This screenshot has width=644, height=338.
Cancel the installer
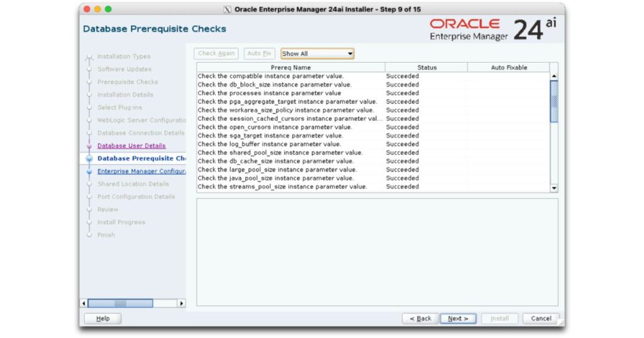coord(541,319)
